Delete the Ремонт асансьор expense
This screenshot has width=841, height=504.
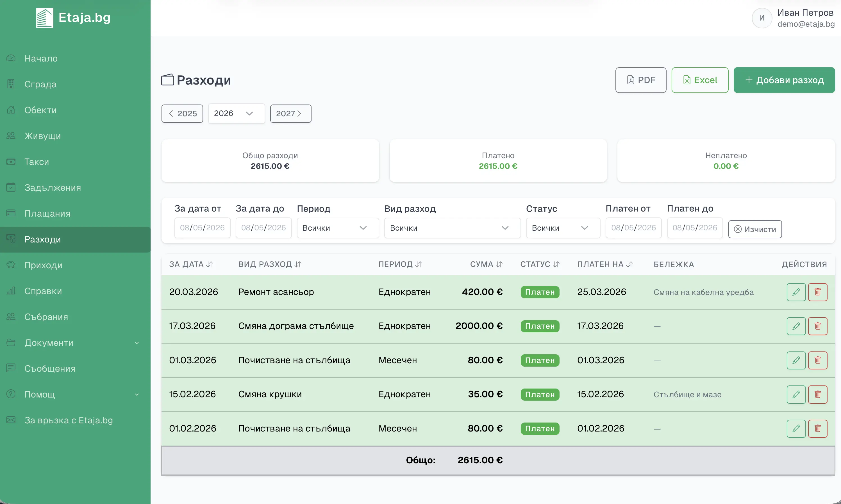pyautogui.click(x=817, y=292)
